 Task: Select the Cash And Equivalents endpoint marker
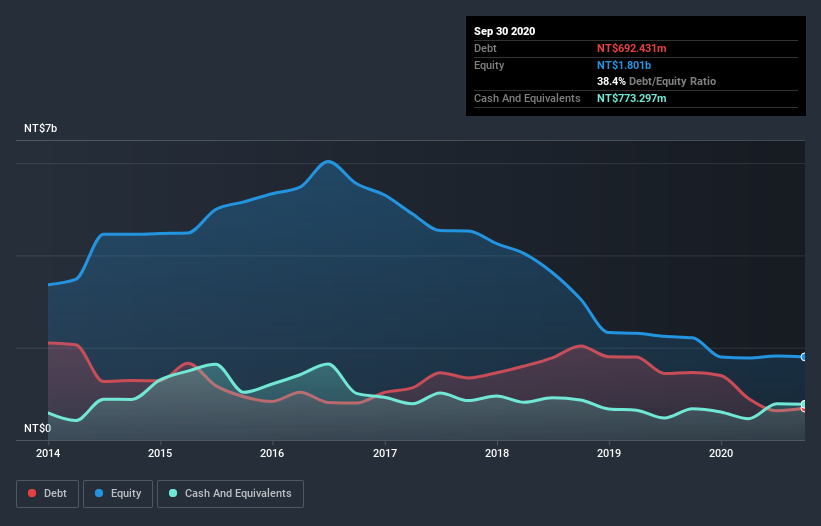(804, 405)
